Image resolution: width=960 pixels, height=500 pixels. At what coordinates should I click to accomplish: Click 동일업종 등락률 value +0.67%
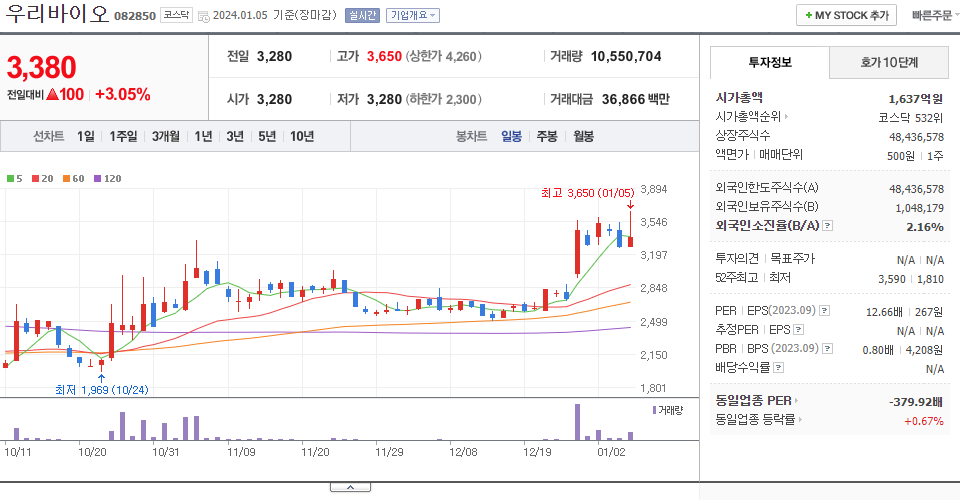tap(923, 421)
